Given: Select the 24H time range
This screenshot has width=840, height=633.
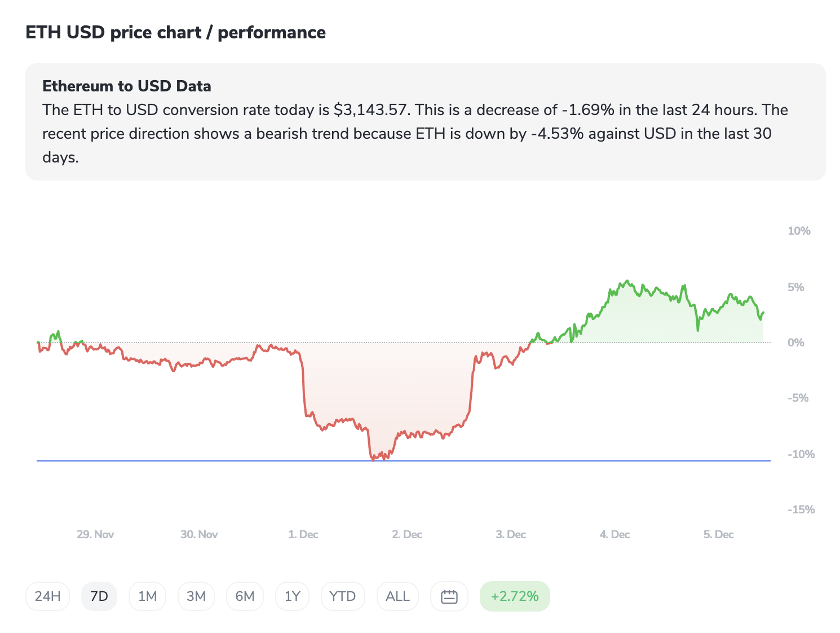Looking at the screenshot, I should coord(47,596).
